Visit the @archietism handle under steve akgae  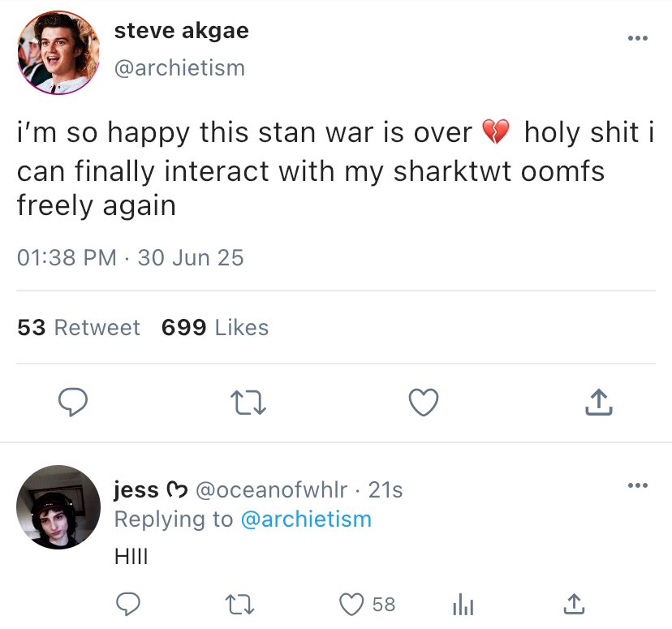pos(179,67)
